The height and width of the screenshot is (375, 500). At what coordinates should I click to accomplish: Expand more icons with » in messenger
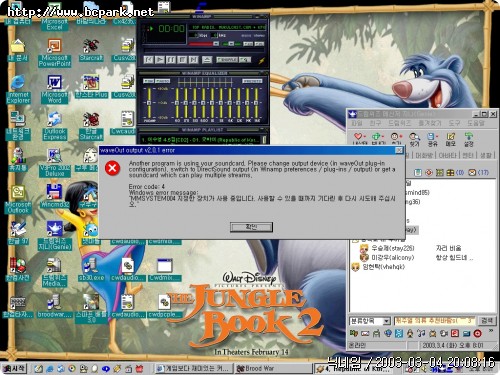pos(491,331)
